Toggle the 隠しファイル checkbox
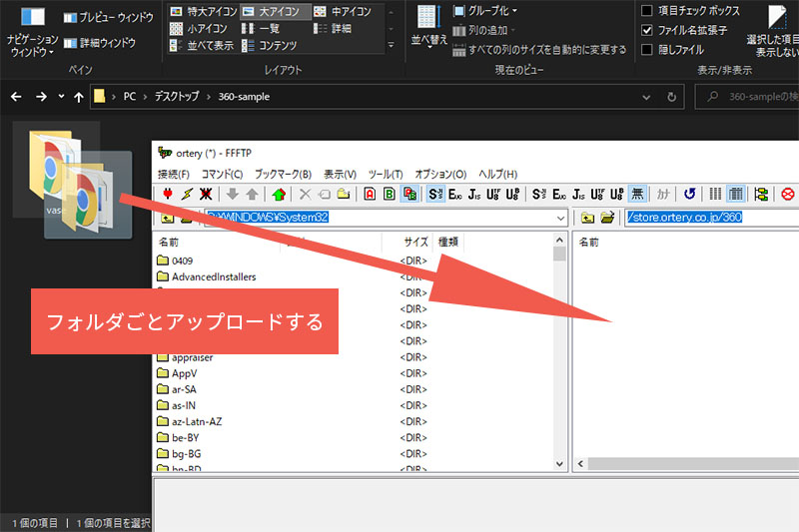 [647, 49]
